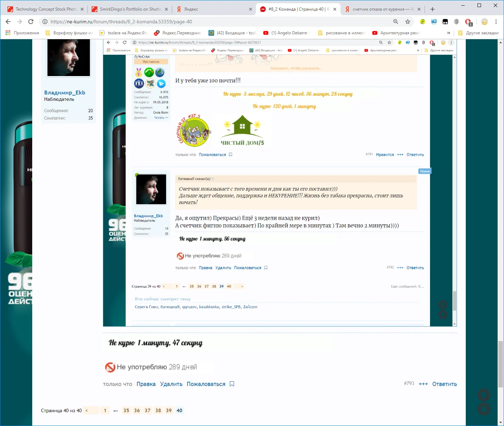Select the #8_2 Команда | Страница 40 tab
This screenshot has width=504, height=426.
(298, 9)
